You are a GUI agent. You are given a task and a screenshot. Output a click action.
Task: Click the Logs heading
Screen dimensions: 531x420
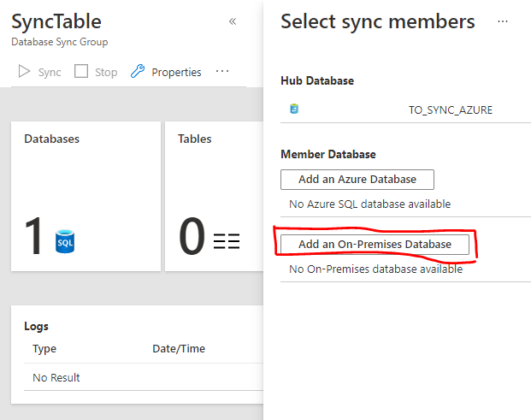pyautogui.click(x=36, y=326)
